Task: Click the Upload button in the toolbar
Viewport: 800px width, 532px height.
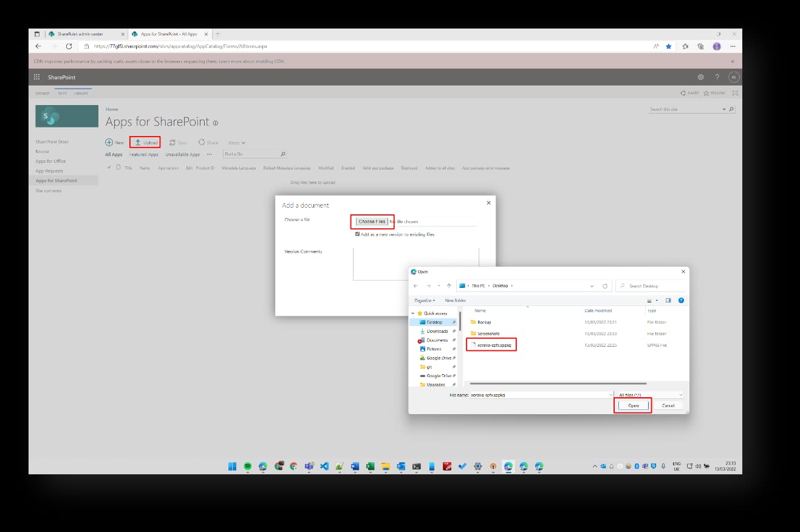Action: point(146,143)
